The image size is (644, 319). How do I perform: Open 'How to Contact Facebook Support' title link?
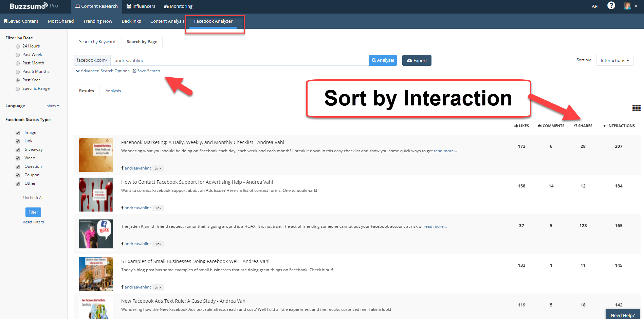click(197, 182)
